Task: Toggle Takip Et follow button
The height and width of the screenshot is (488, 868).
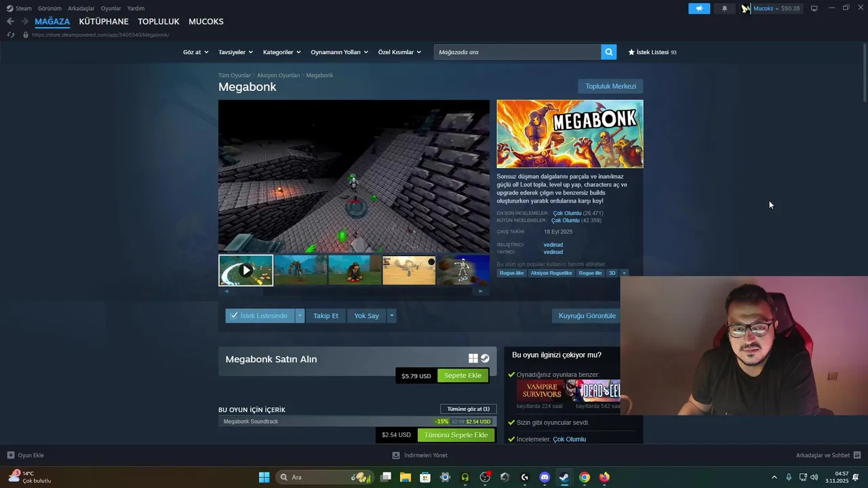Action: click(325, 316)
